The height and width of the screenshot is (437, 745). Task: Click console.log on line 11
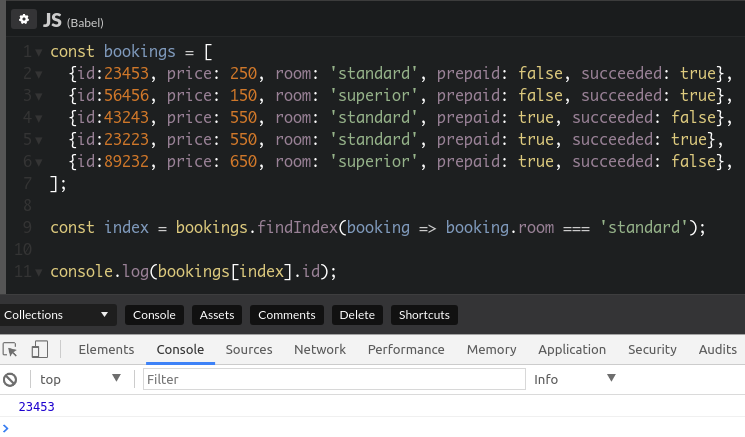99,272
